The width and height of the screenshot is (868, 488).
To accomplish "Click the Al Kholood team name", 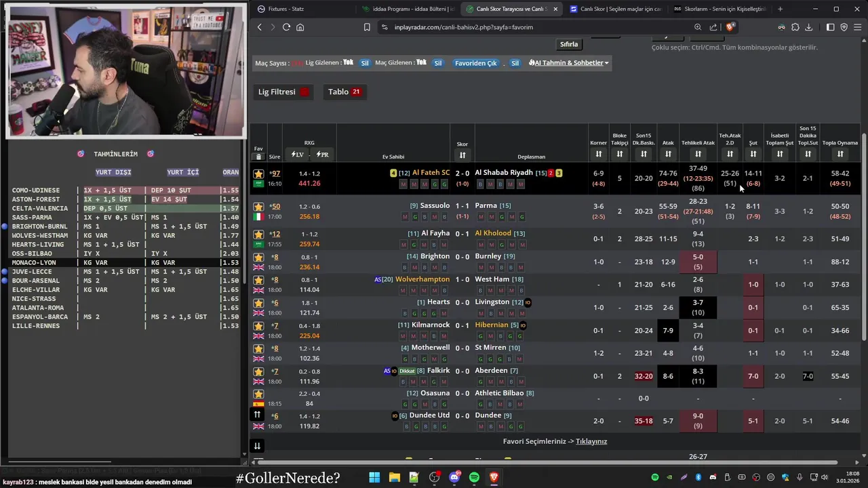I will [x=493, y=233].
